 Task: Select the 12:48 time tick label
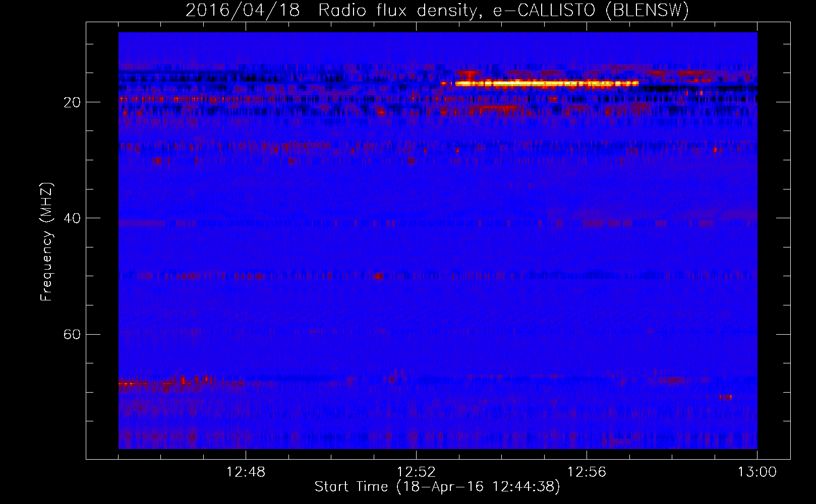[x=246, y=472]
